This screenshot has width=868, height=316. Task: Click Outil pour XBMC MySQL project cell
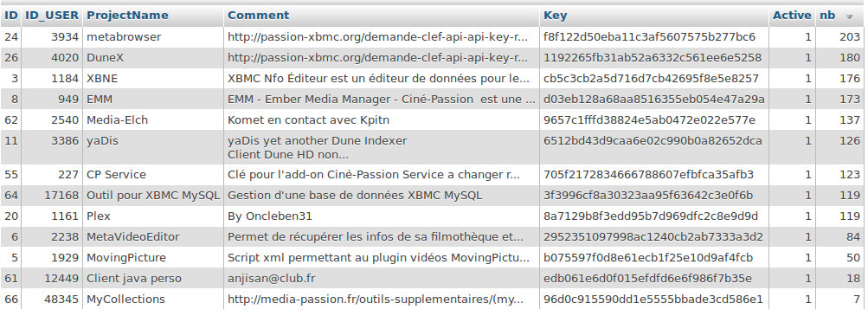coord(153,196)
